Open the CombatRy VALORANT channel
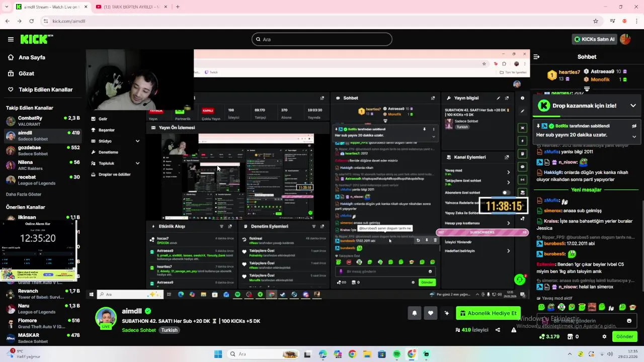Viewport: 644px width, 362px height. click(x=43, y=121)
